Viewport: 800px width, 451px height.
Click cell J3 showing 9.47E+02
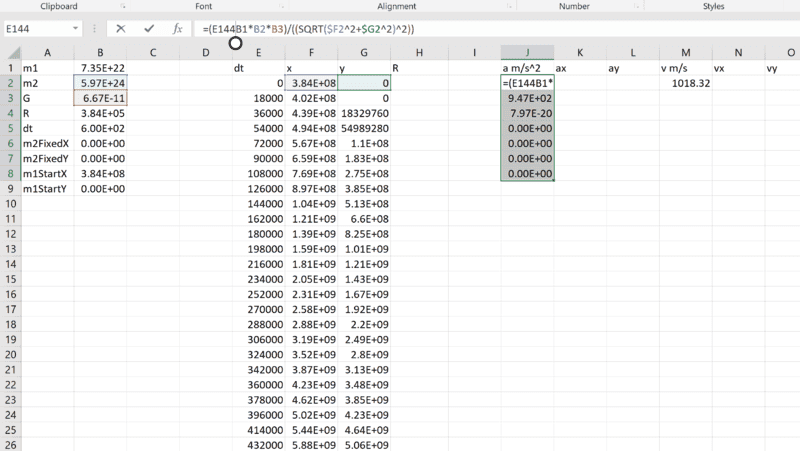[x=526, y=101]
